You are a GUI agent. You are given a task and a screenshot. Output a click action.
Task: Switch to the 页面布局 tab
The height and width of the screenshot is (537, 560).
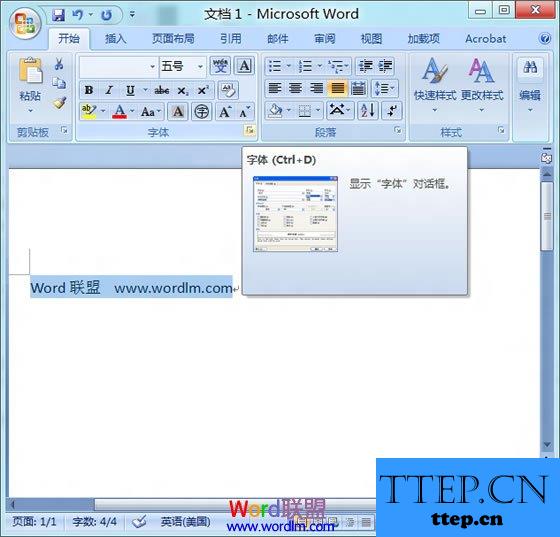173,39
